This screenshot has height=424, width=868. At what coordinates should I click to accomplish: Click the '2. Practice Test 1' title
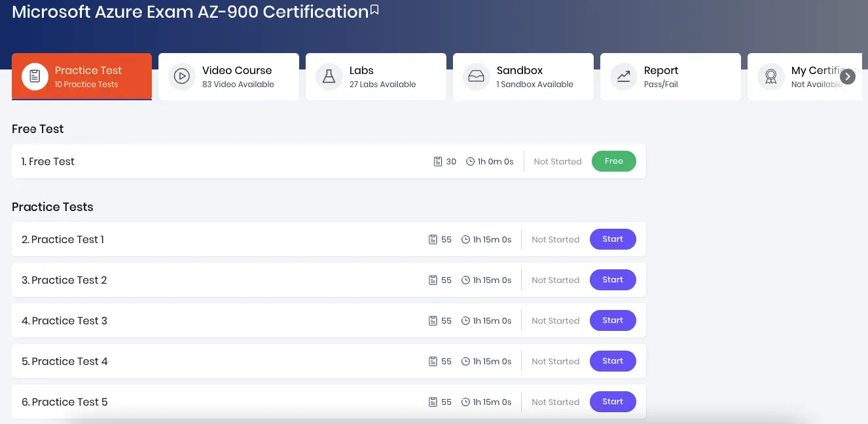click(63, 239)
